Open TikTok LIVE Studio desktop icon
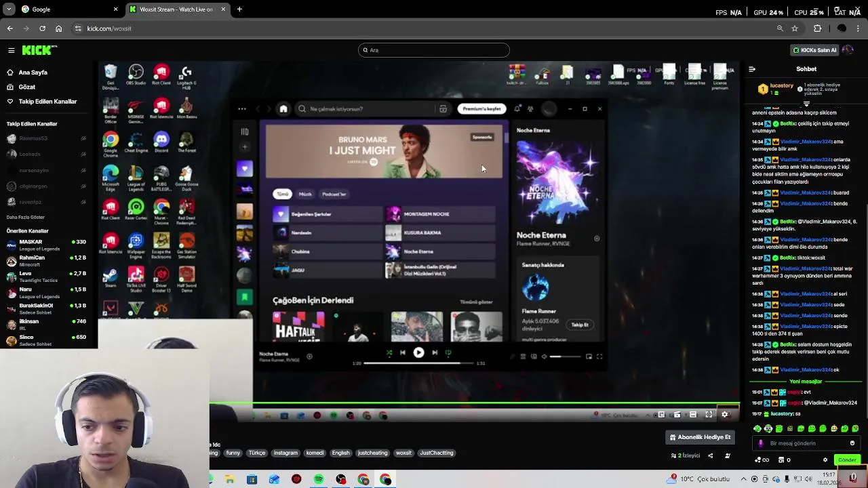868x488 pixels. pyautogui.click(x=136, y=279)
